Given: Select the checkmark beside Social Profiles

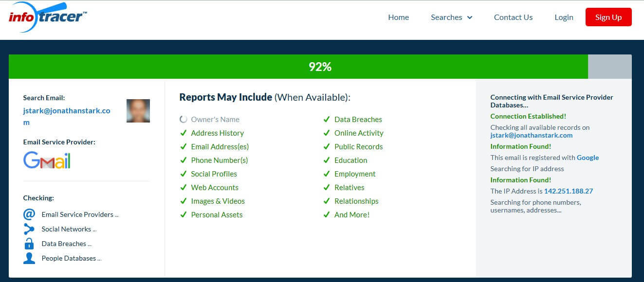Looking at the screenshot, I should point(184,174).
